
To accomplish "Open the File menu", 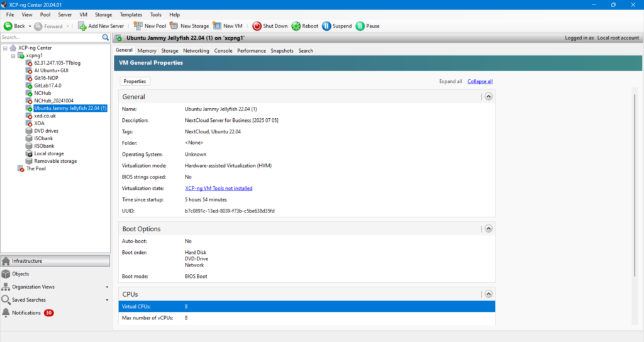I will 10,15.
